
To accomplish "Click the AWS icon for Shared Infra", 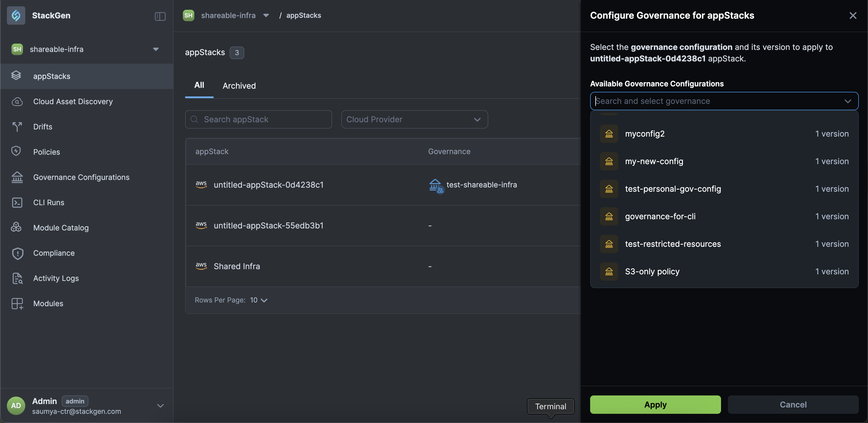I will tap(201, 266).
